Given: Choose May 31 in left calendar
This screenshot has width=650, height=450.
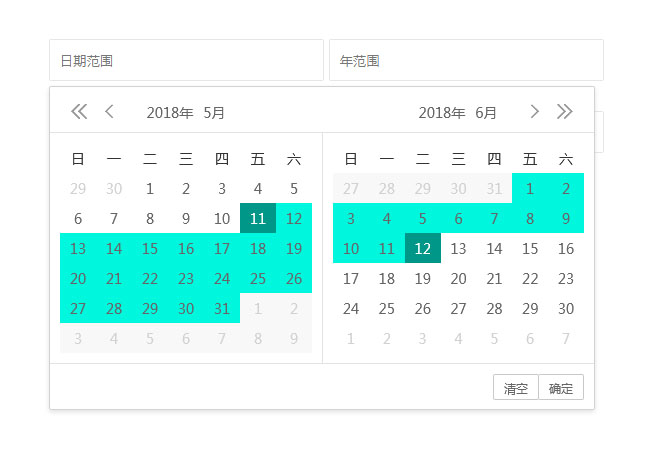Looking at the screenshot, I should click(222, 309).
